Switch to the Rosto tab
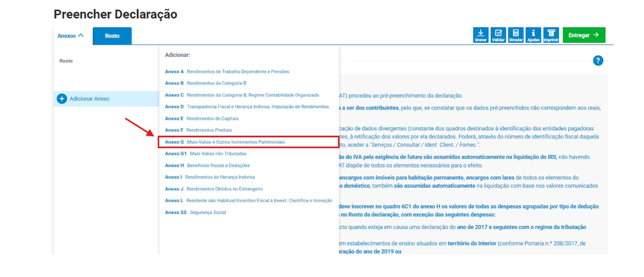 pyautogui.click(x=112, y=36)
